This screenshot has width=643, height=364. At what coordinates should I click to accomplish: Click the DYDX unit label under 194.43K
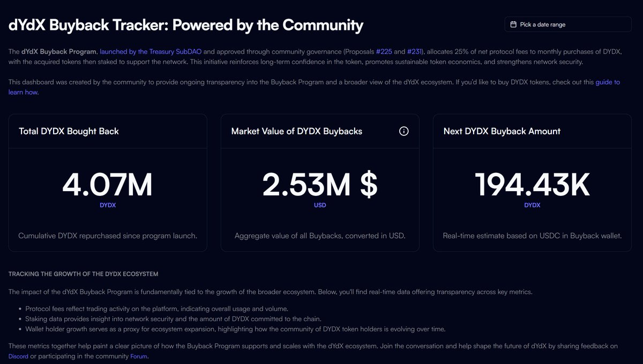(x=532, y=205)
